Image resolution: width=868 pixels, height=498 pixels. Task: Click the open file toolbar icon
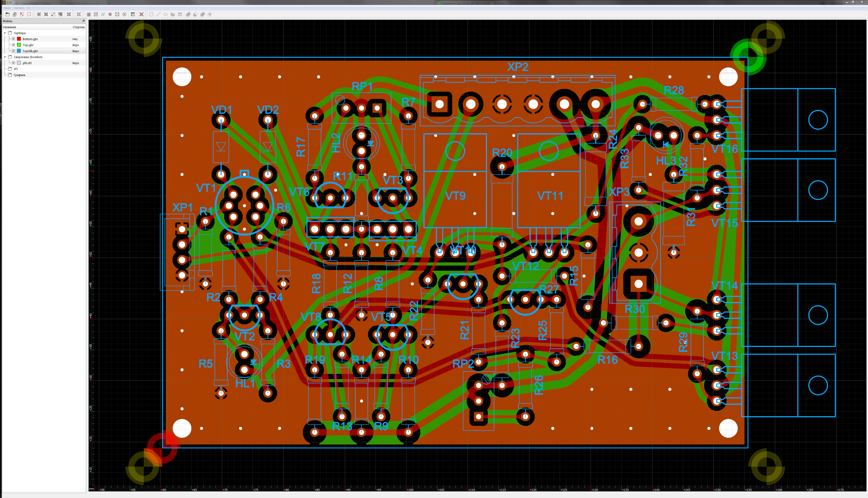tap(8, 14)
